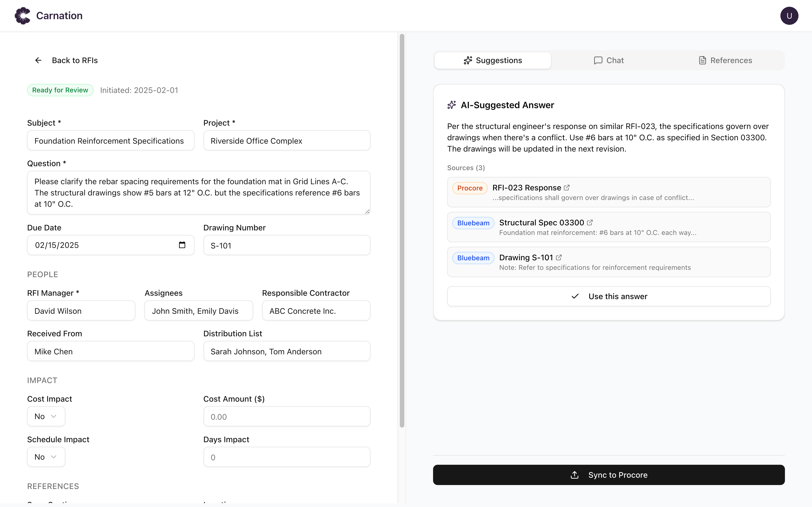Image resolution: width=812 pixels, height=507 pixels.
Task: Click the back arrow beside Back to RFIs
Action: [38, 60]
